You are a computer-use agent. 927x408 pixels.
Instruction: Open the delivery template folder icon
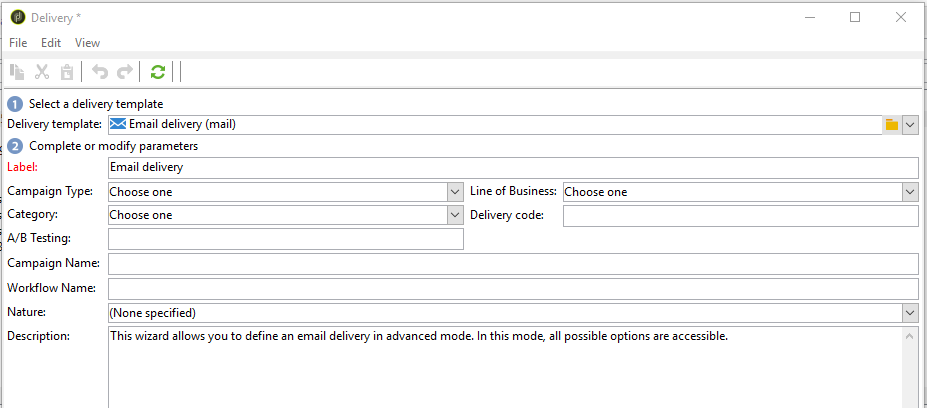(891, 124)
